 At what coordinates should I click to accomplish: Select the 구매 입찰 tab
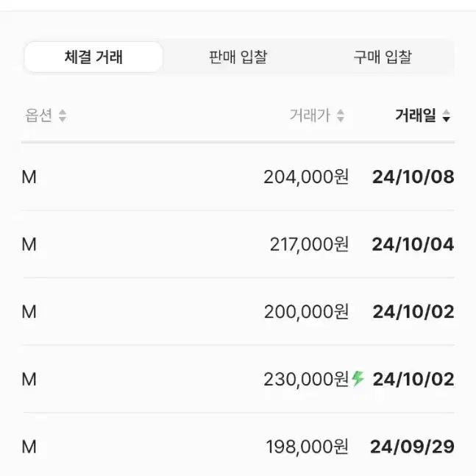383,57
